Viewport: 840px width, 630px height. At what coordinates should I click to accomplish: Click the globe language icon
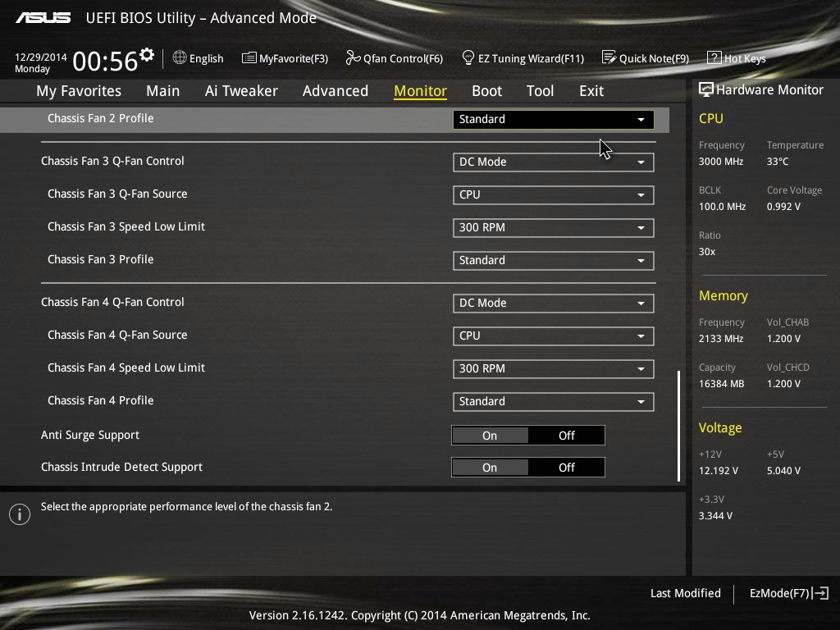pos(180,58)
